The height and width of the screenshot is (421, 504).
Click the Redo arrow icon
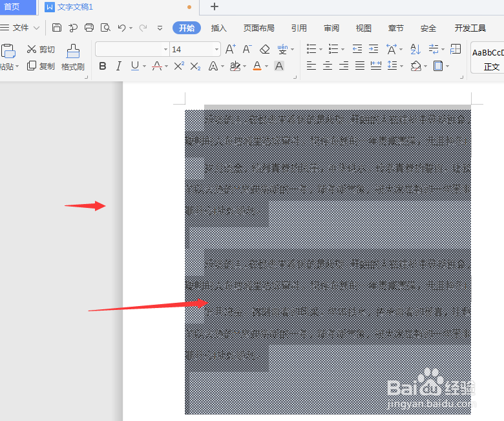143,28
